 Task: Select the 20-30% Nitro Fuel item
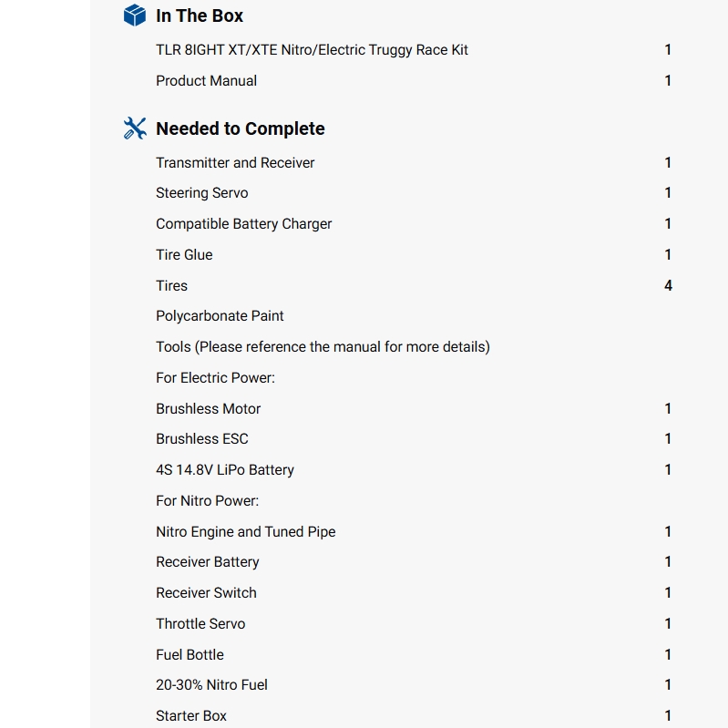click(x=211, y=685)
